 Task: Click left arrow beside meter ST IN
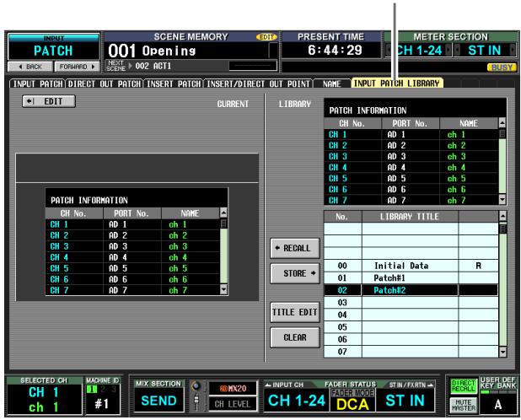[458, 51]
